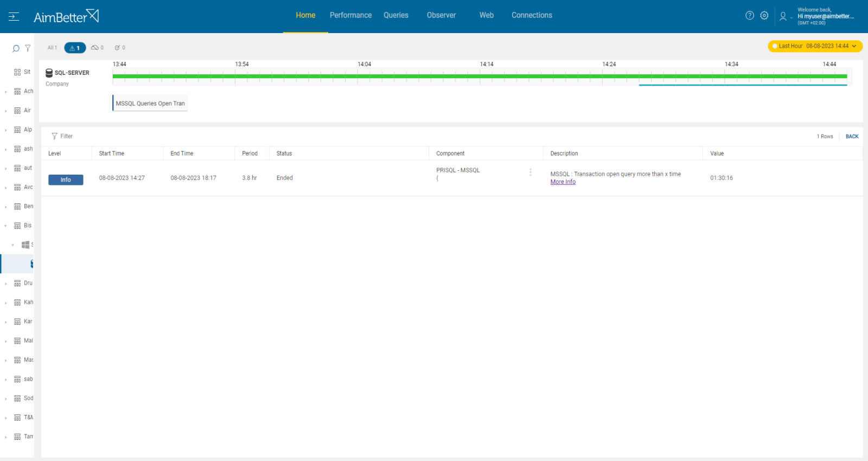Expand the T&M tree node arrow
This screenshot has height=461, width=868.
[6, 418]
